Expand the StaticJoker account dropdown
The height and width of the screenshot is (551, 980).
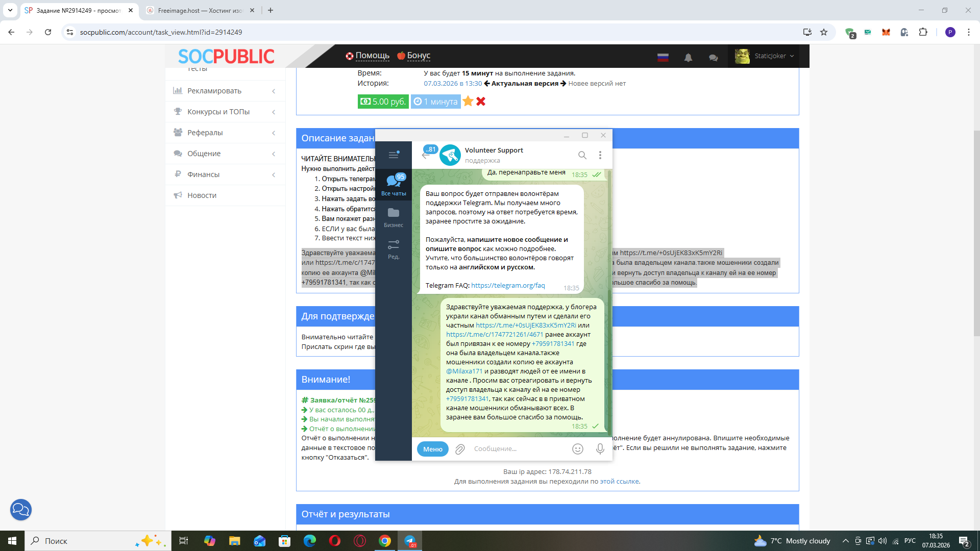[765, 56]
